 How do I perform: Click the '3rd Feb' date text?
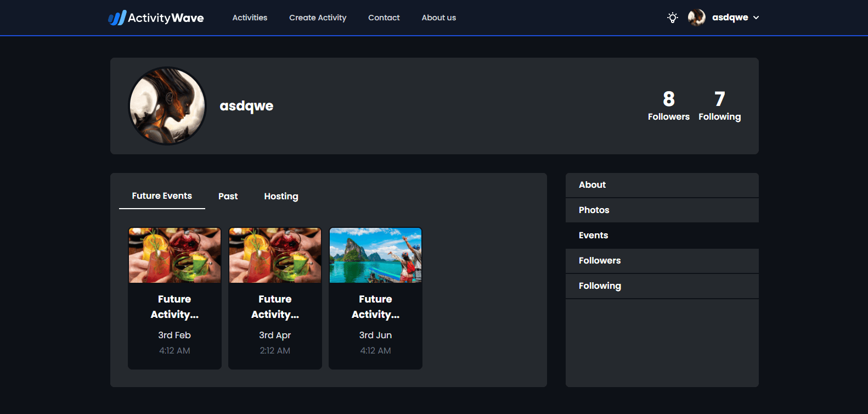174,335
